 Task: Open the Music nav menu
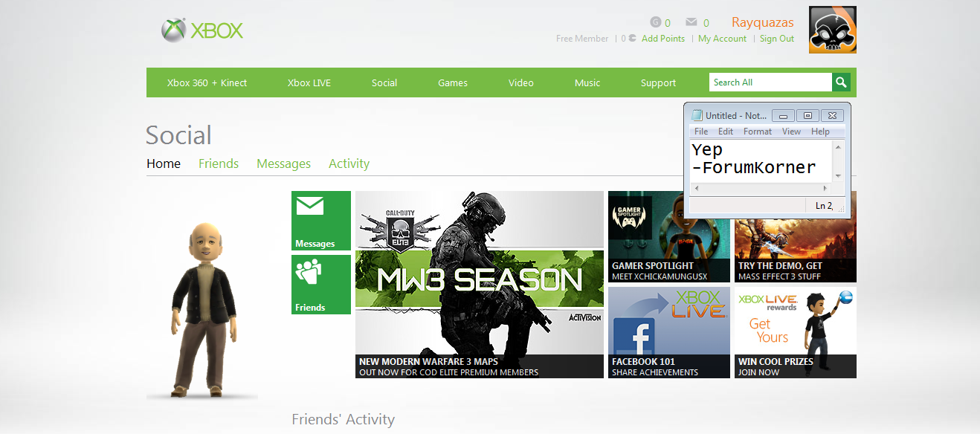coord(587,82)
